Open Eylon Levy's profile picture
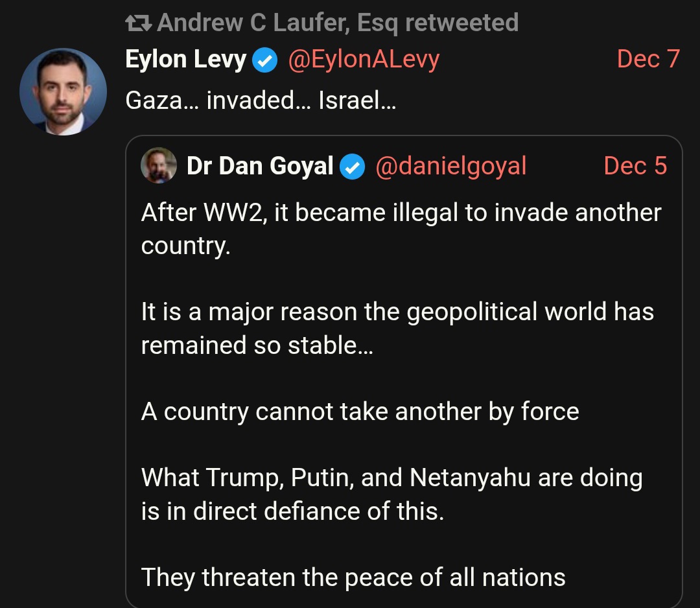The image size is (700, 608). point(63,91)
